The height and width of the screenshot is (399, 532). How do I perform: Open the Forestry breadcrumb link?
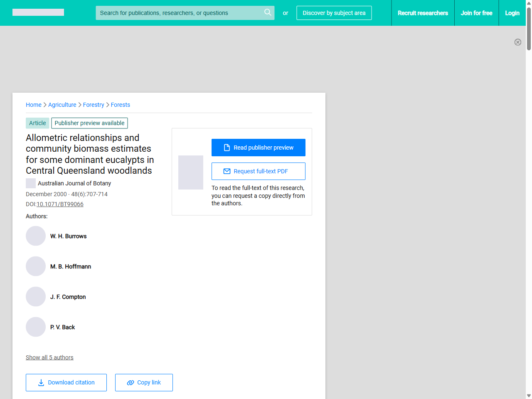[94, 105]
